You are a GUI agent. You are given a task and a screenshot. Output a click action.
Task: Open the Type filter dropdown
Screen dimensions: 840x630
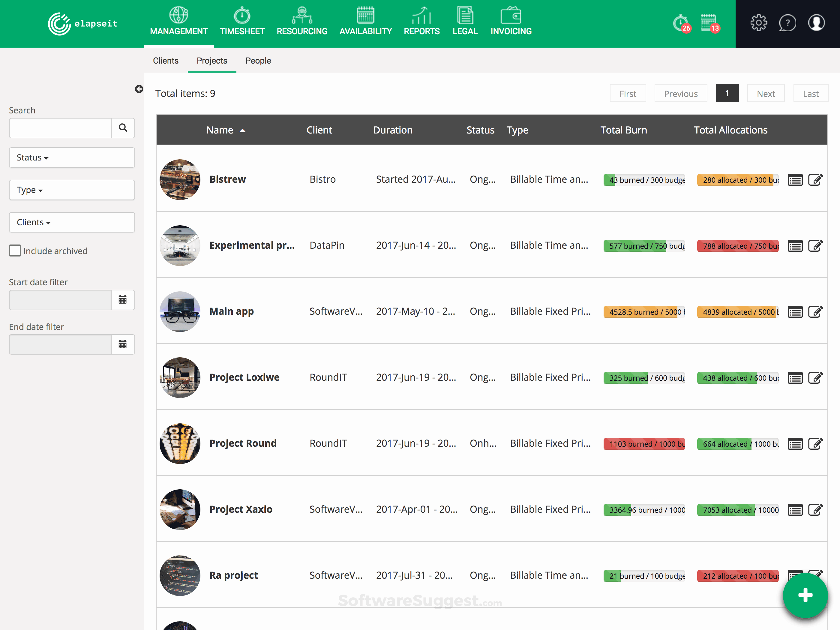[72, 190]
